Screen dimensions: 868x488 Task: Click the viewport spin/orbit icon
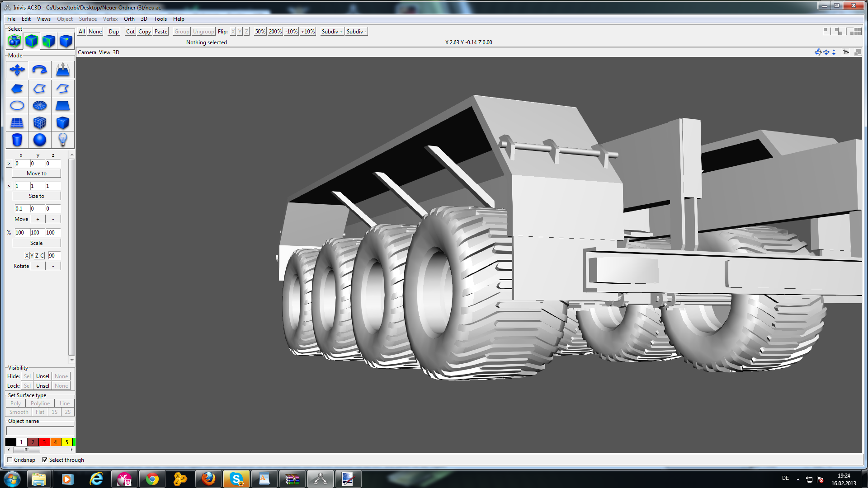click(x=818, y=52)
